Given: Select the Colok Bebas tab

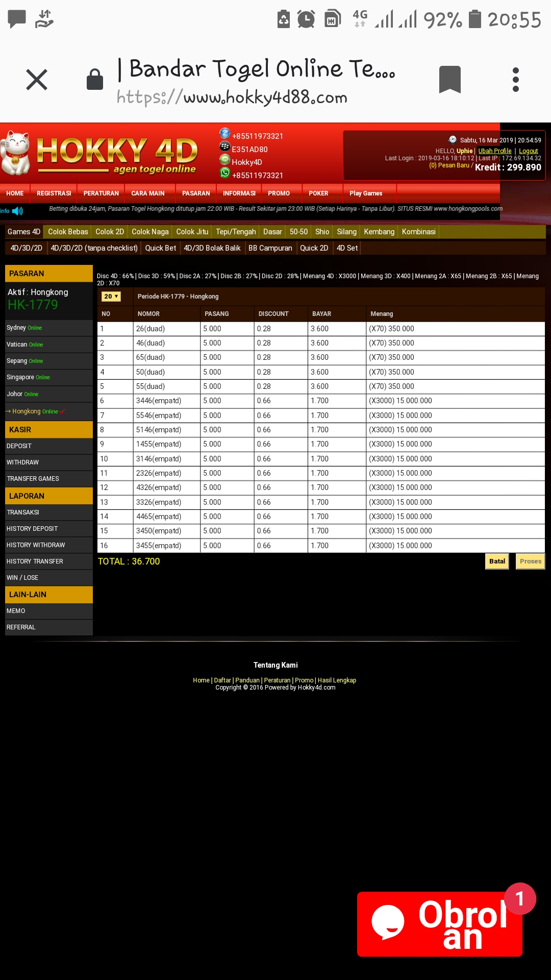Looking at the screenshot, I should (68, 232).
